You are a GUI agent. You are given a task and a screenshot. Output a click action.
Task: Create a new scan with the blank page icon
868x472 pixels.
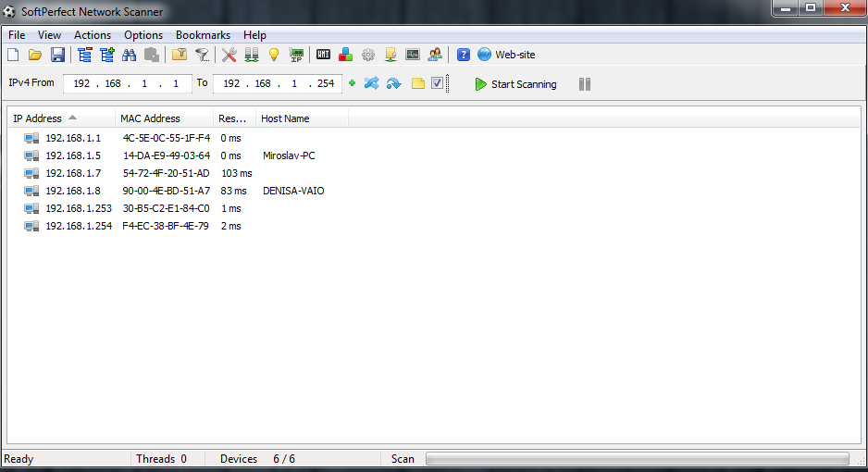click(13, 55)
